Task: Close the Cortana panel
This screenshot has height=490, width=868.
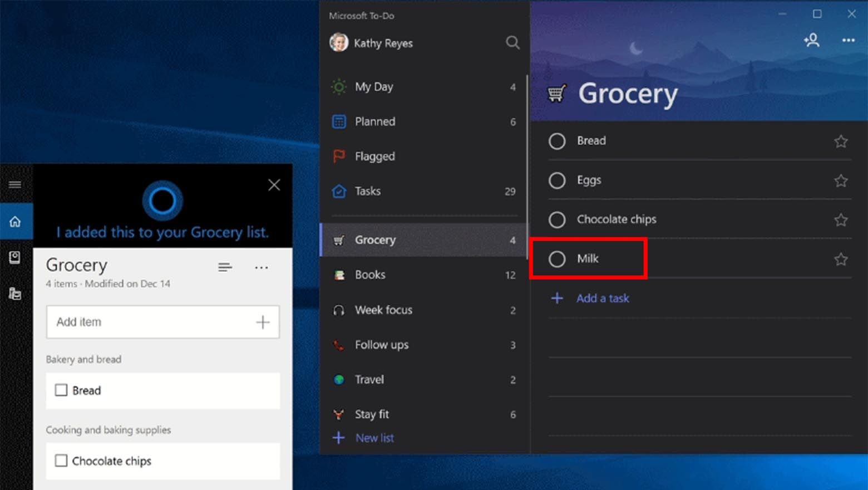Action: [274, 185]
